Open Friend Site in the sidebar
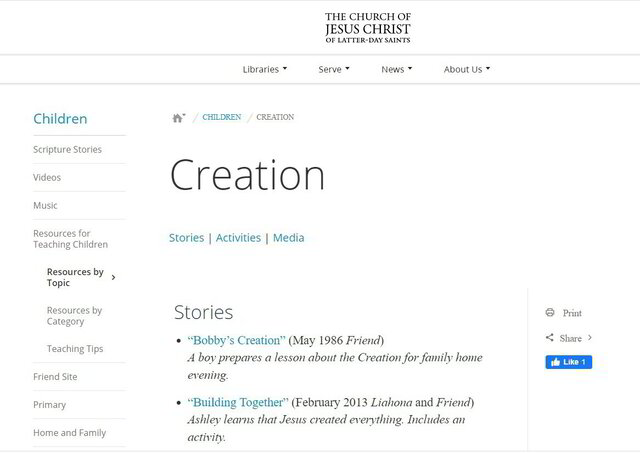This screenshot has height=453, width=640. [x=55, y=377]
